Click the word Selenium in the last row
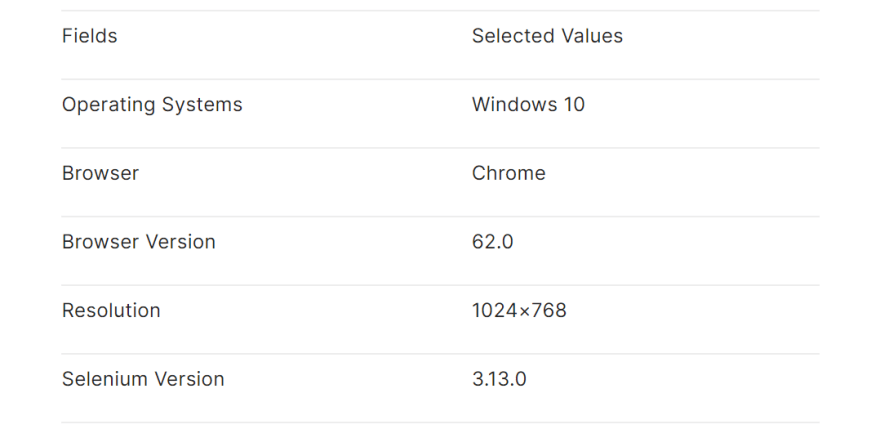Image resolution: width=880 pixels, height=447 pixels. (105, 378)
